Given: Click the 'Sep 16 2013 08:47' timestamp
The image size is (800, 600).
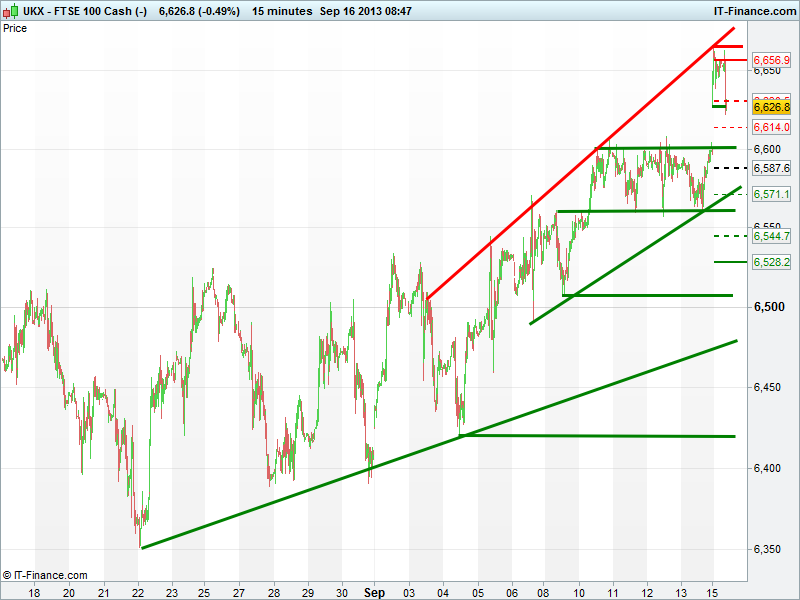Looking at the screenshot, I should (x=366, y=11).
